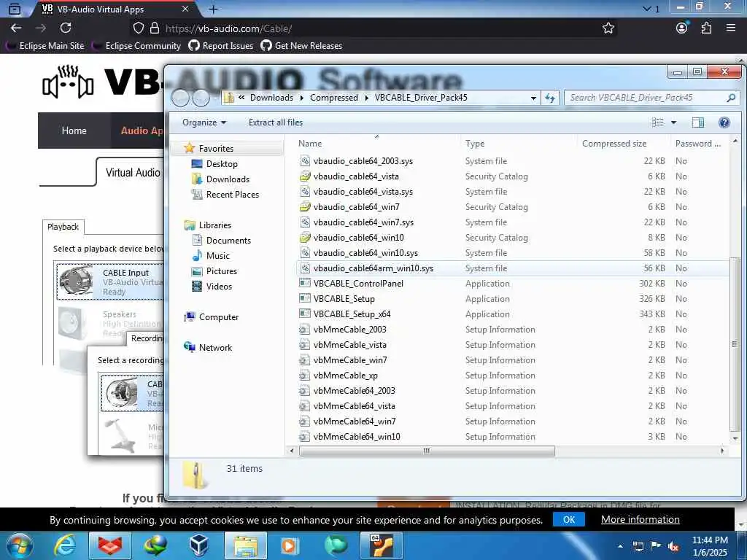Open Recent Places in navigation pane
The width and height of the screenshot is (747, 560).
tap(233, 194)
